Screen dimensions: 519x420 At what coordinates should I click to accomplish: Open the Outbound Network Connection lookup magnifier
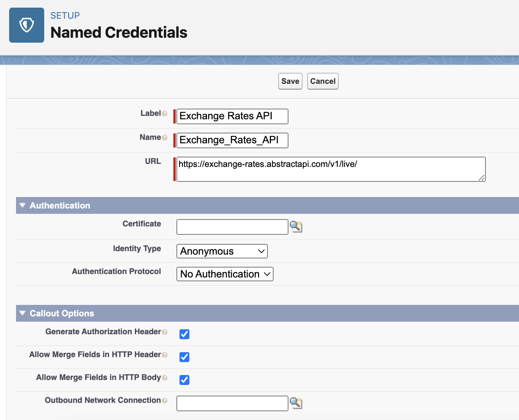tap(296, 403)
